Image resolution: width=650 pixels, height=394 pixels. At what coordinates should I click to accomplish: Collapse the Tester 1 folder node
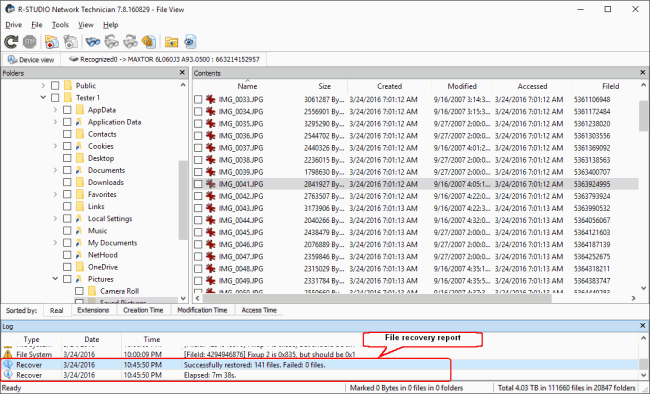point(43,97)
